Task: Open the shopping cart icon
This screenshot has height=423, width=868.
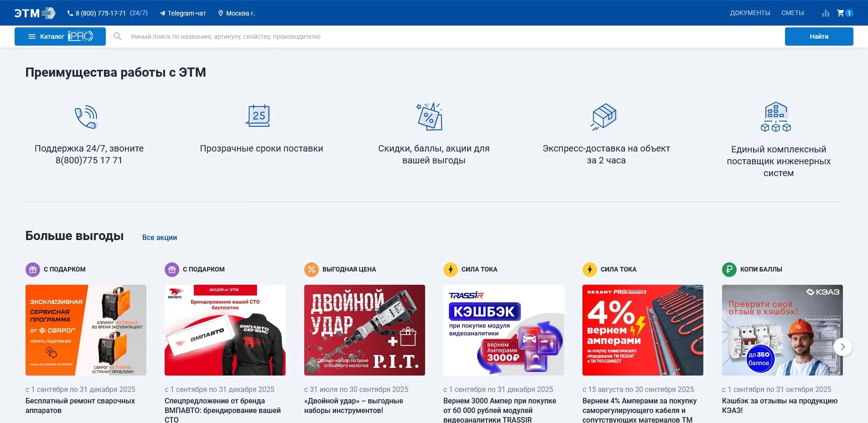Action: 841,13
